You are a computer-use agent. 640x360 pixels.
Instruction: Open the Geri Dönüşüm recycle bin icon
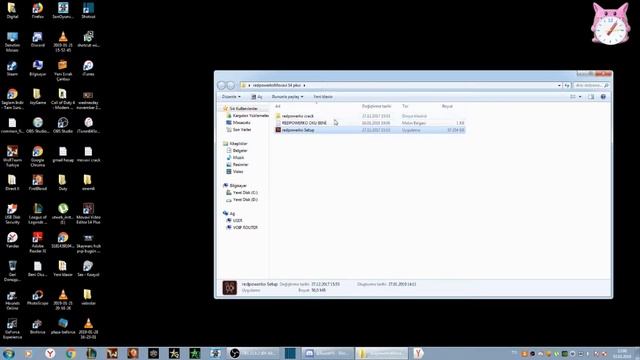click(12, 271)
